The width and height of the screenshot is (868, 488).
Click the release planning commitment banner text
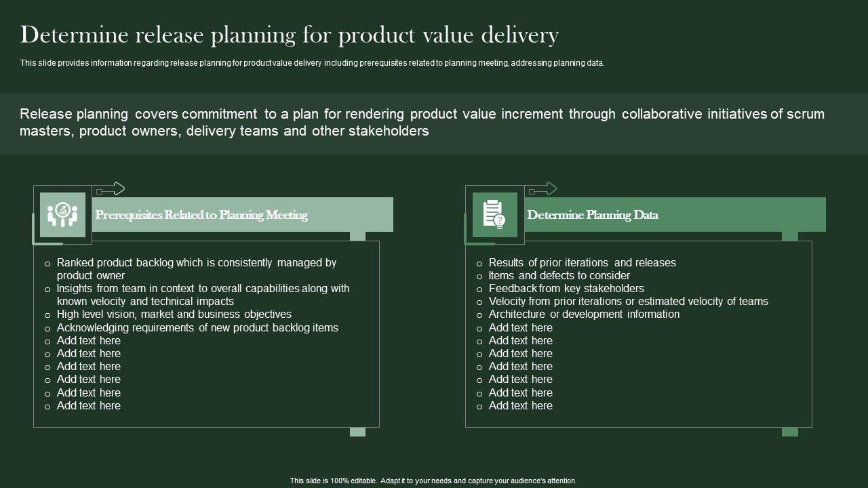click(422, 123)
